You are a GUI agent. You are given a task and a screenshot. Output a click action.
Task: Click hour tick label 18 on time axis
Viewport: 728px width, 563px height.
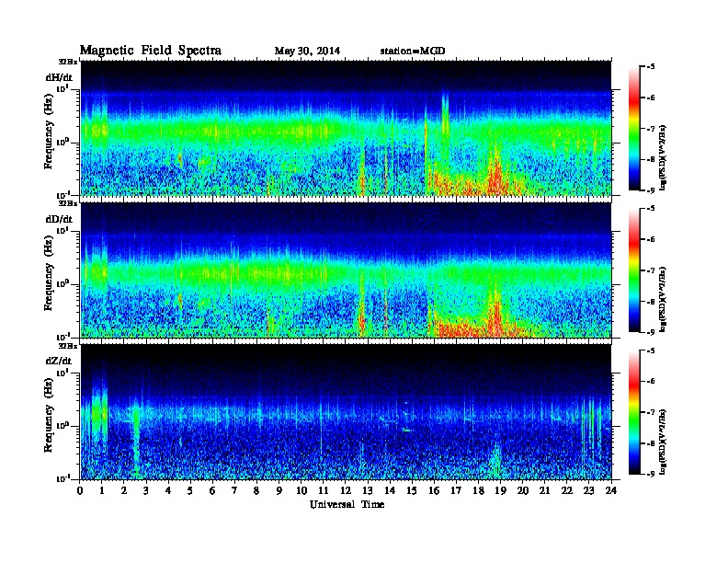[x=478, y=490]
